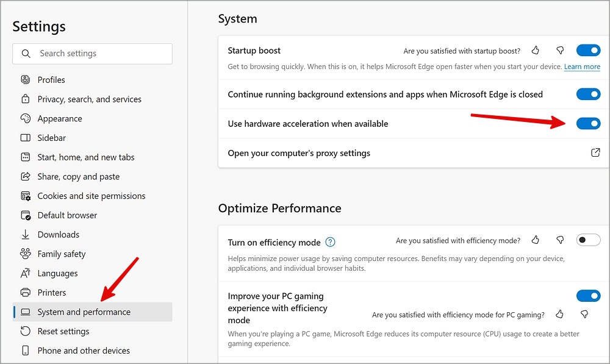Click the search magnifier icon
The width and height of the screenshot is (610, 364).
click(x=26, y=54)
